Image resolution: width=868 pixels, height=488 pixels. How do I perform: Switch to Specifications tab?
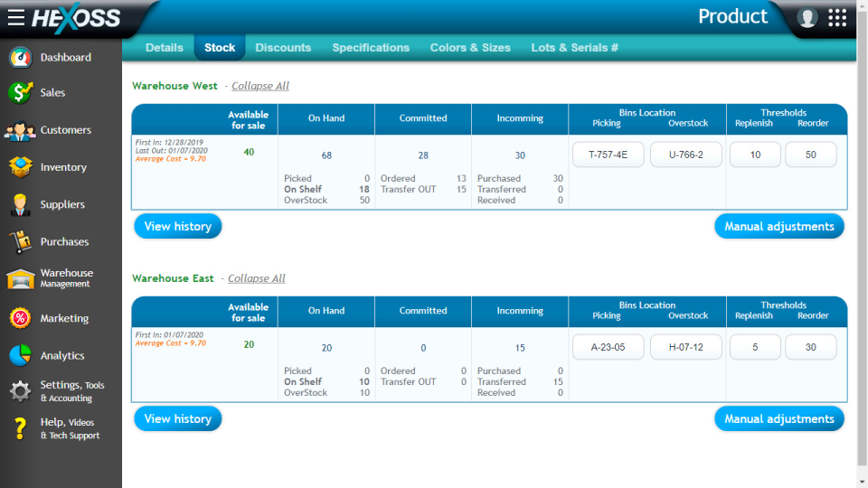point(371,48)
